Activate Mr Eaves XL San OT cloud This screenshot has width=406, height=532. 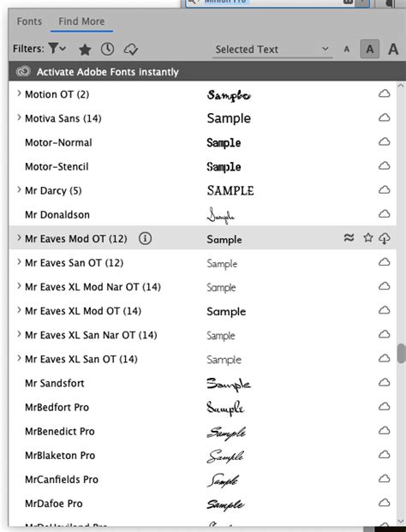(x=384, y=359)
